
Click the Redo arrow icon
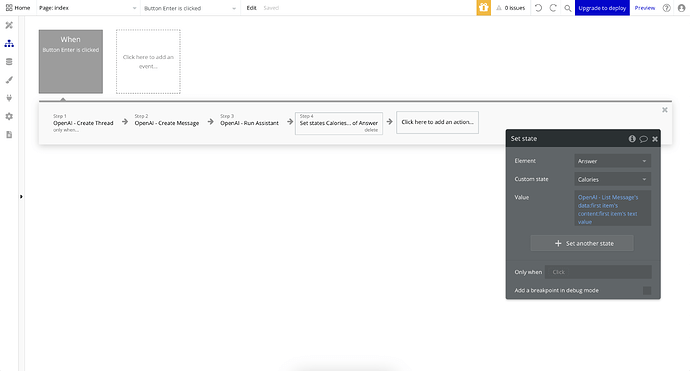click(x=553, y=8)
